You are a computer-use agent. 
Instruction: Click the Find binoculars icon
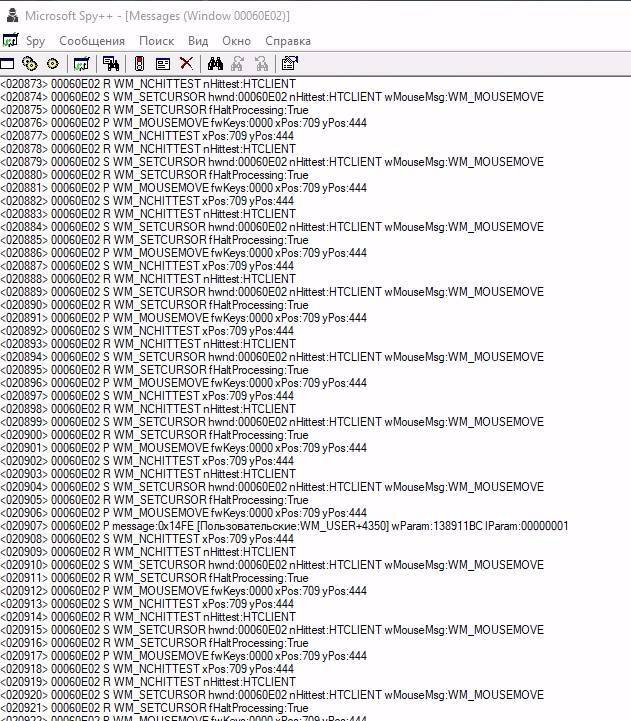pyautogui.click(x=215, y=63)
